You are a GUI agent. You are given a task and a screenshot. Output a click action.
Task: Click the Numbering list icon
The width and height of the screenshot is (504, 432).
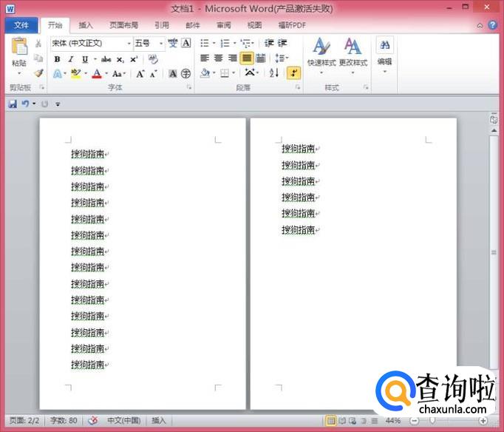tap(225, 43)
